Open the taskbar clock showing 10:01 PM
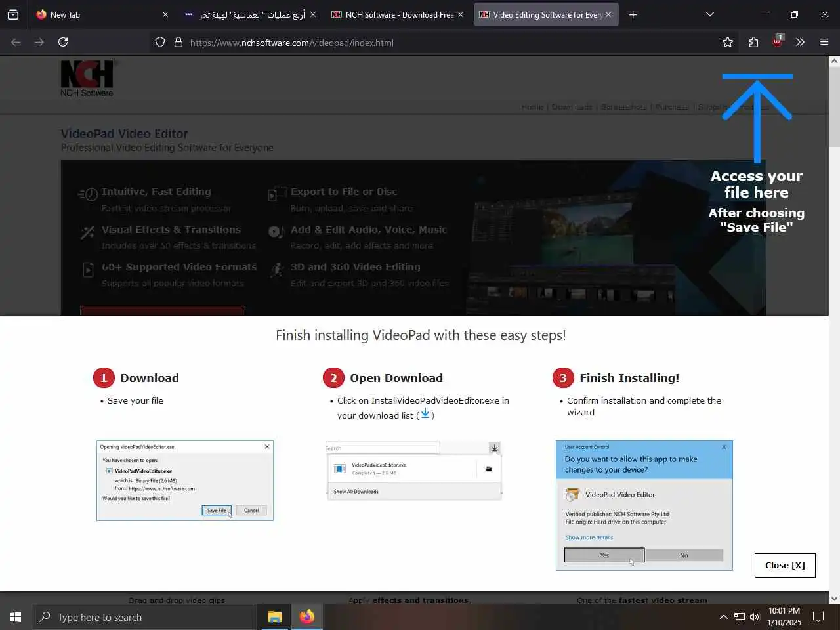 [x=784, y=617]
